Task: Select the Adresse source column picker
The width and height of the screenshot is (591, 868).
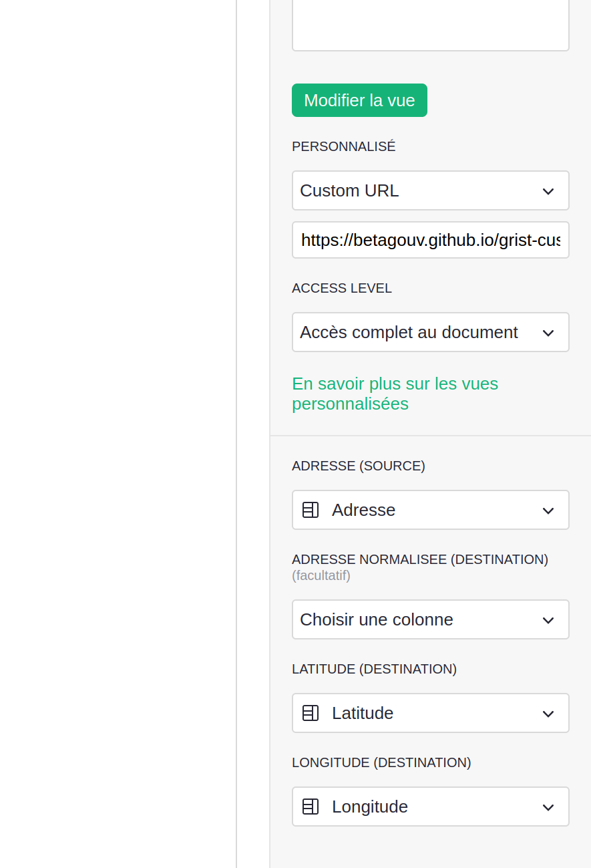Action: pyautogui.click(x=430, y=510)
